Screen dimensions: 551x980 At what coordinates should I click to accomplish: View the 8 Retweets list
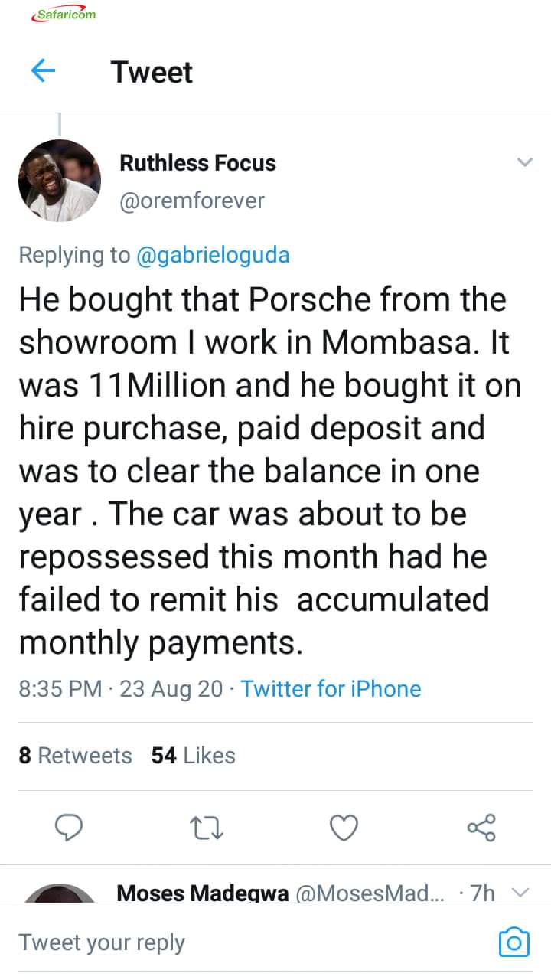pos(75,756)
